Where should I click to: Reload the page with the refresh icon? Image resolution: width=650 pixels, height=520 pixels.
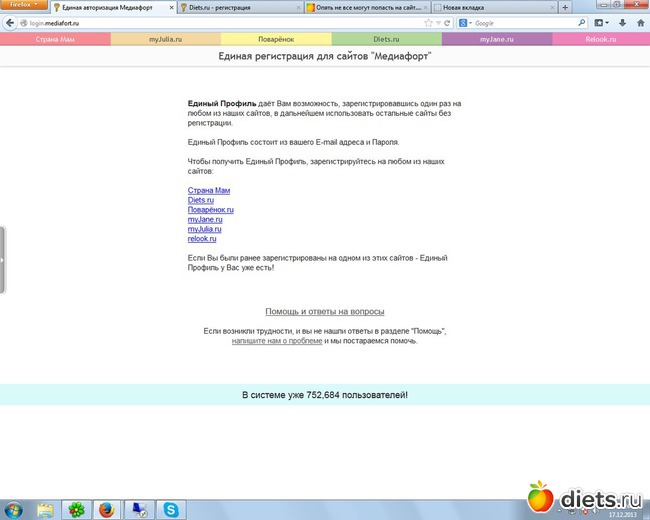[447, 22]
